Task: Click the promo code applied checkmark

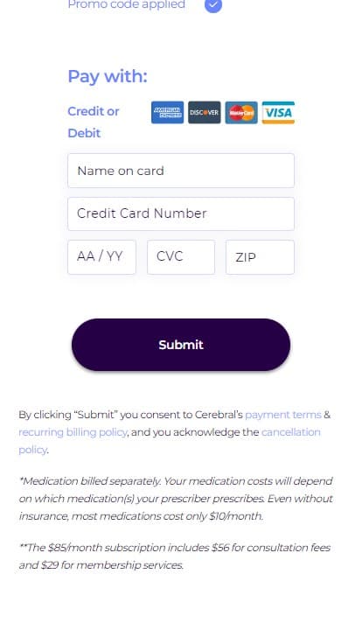Action: point(213,5)
